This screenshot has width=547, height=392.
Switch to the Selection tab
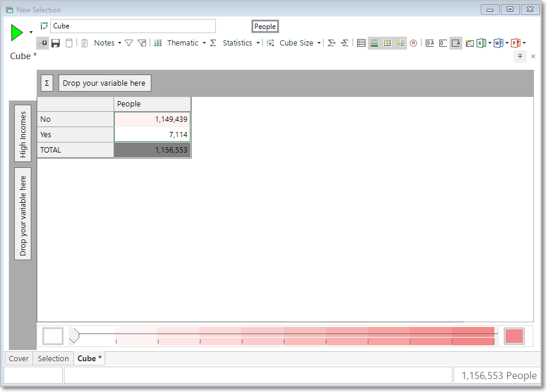pyautogui.click(x=53, y=358)
